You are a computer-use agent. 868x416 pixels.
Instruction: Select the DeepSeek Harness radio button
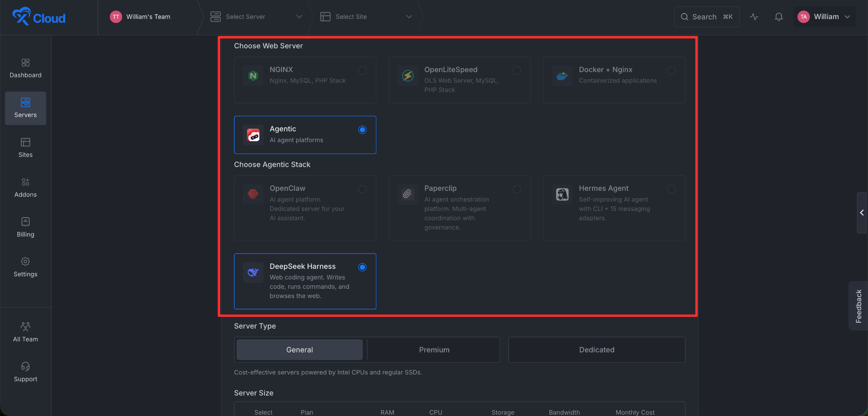click(362, 267)
